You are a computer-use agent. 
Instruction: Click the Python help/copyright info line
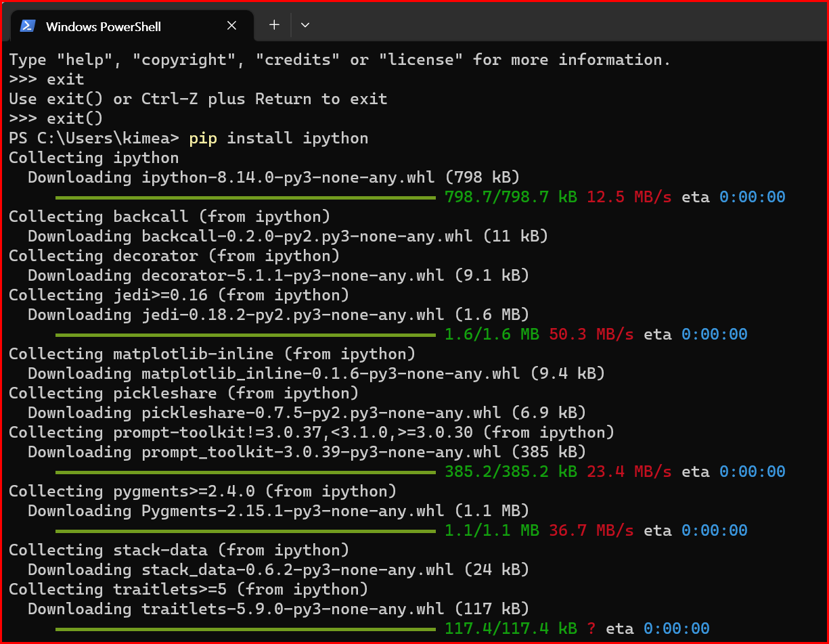click(x=340, y=60)
